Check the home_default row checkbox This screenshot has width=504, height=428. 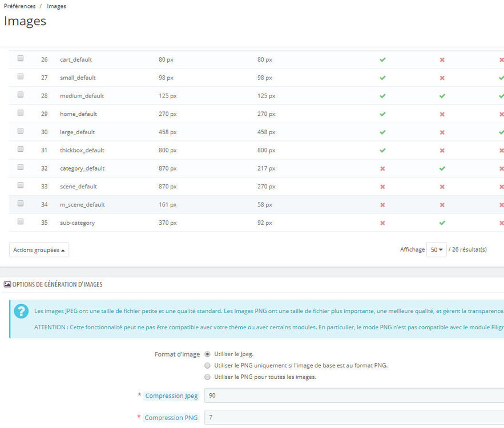coord(21,113)
